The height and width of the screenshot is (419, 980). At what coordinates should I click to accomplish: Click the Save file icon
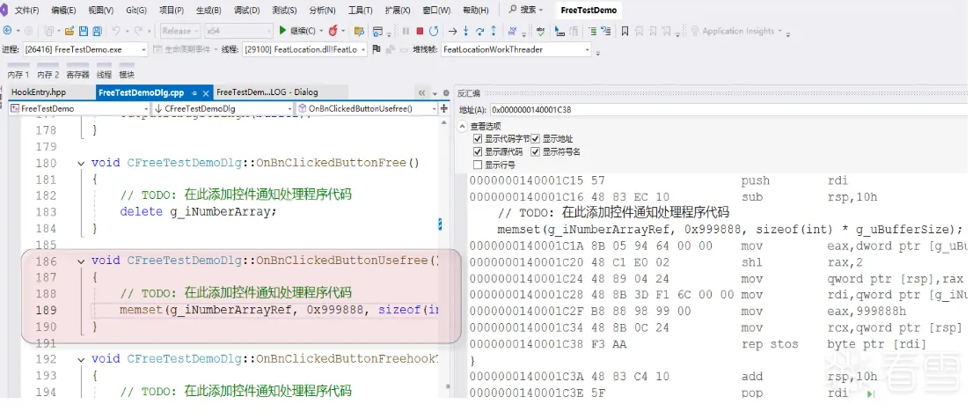click(x=83, y=31)
